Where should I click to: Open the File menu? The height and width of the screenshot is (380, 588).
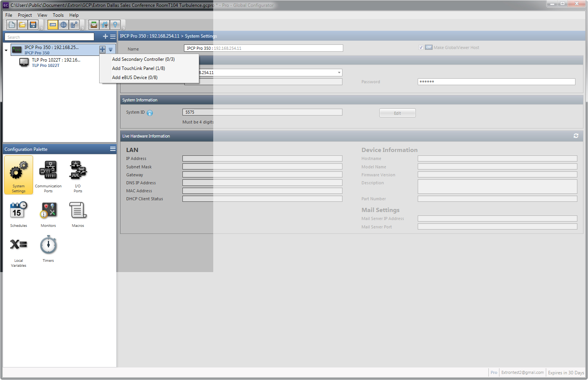pos(9,15)
